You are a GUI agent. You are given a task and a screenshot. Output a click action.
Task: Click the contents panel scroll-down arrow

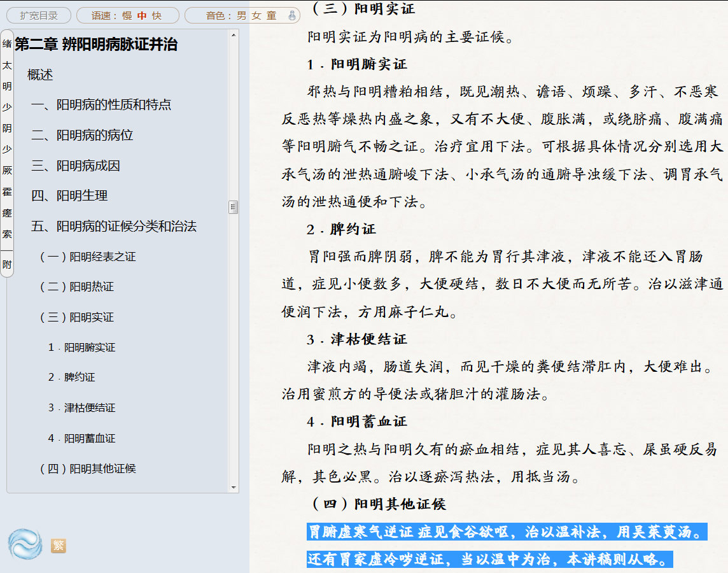click(234, 487)
